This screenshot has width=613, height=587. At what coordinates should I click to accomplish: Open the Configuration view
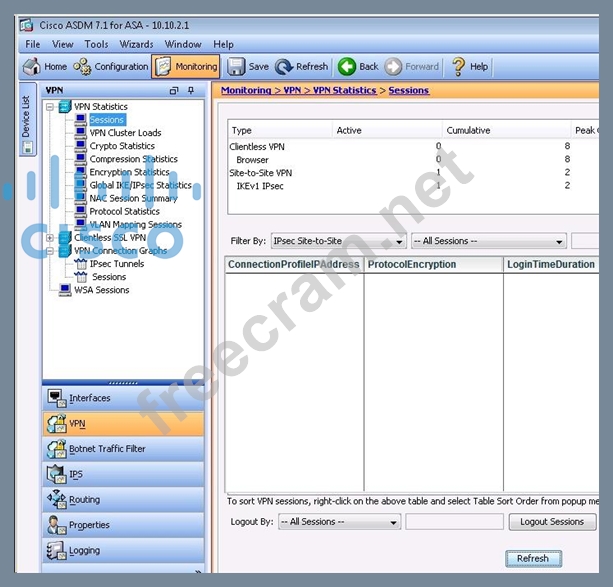pyautogui.click(x=111, y=67)
